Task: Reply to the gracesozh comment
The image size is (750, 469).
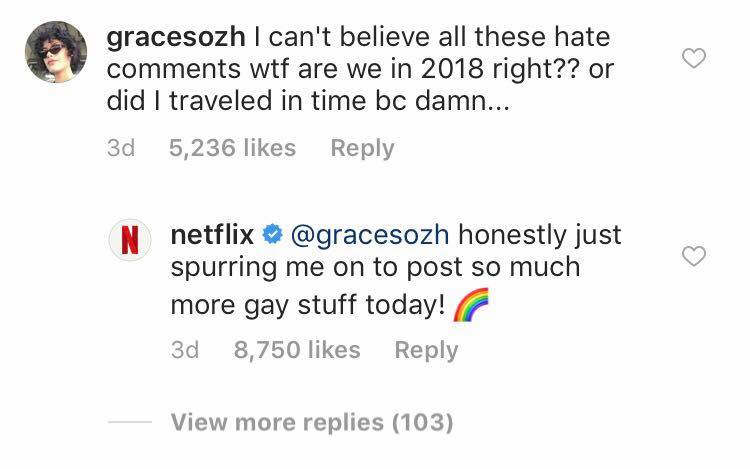Action: click(362, 148)
